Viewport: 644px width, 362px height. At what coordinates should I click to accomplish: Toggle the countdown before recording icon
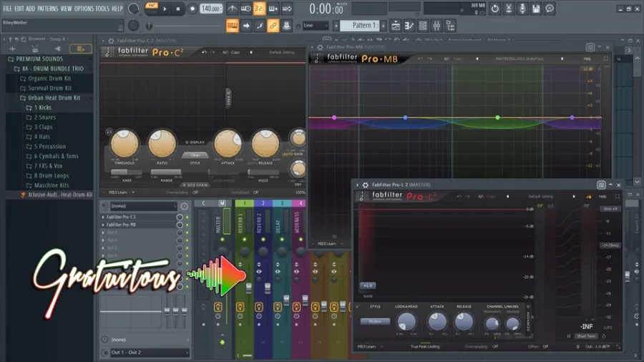coord(259,9)
